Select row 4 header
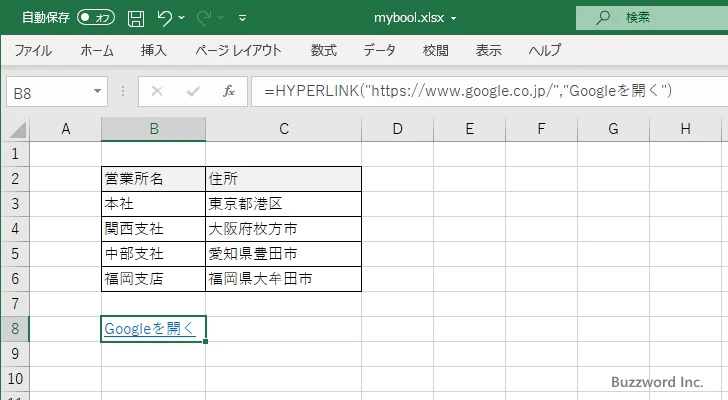This screenshot has height=400, width=728. [15, 229]
